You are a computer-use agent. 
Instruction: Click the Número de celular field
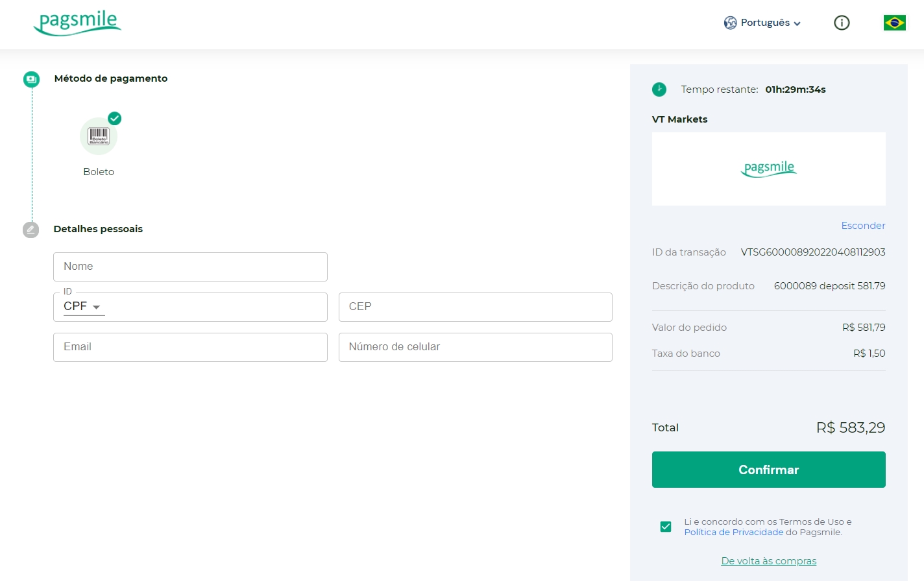[x=475, y=347]
